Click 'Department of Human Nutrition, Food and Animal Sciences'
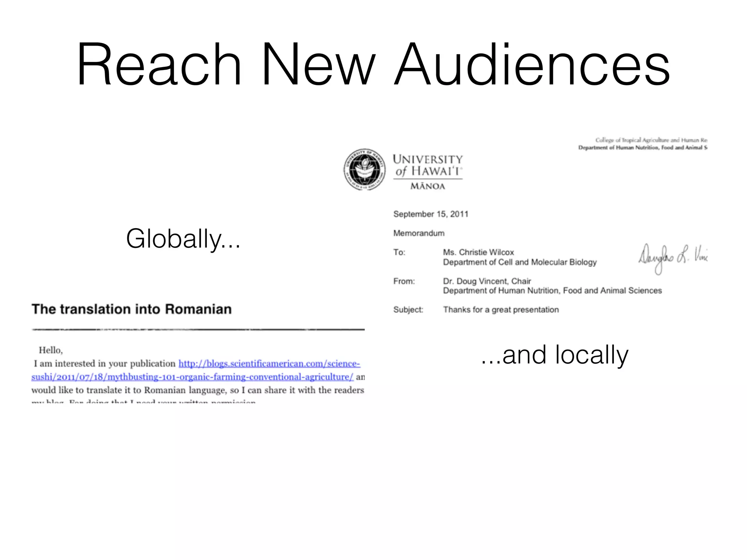 (x=552, y=291)
